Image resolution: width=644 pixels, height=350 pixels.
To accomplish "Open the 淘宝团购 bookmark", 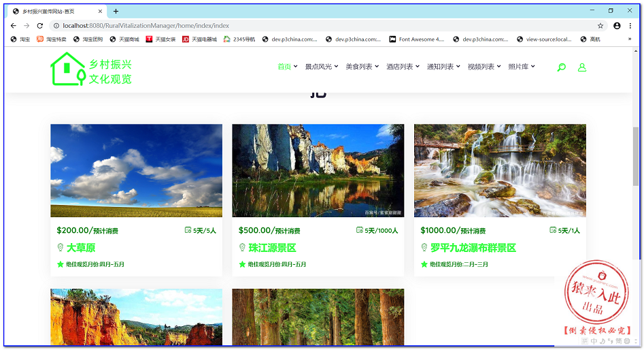I will click(x=88, y=39).
